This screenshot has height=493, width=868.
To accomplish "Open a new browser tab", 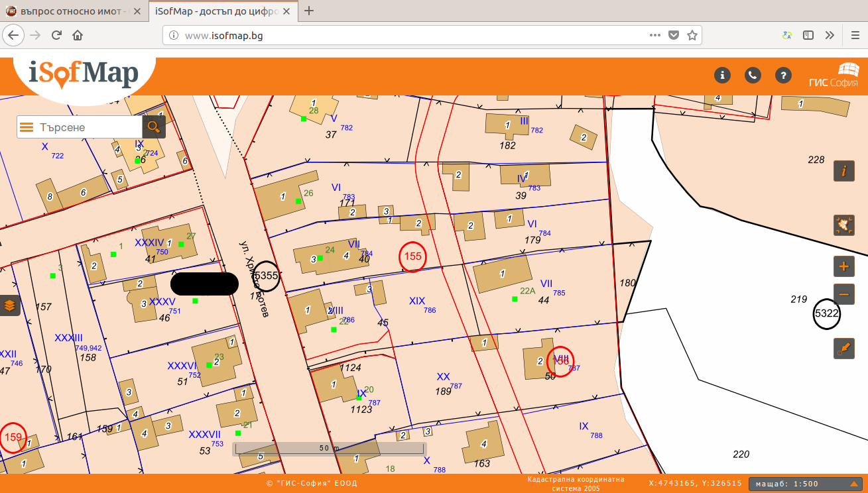I will tap(309, 11).
